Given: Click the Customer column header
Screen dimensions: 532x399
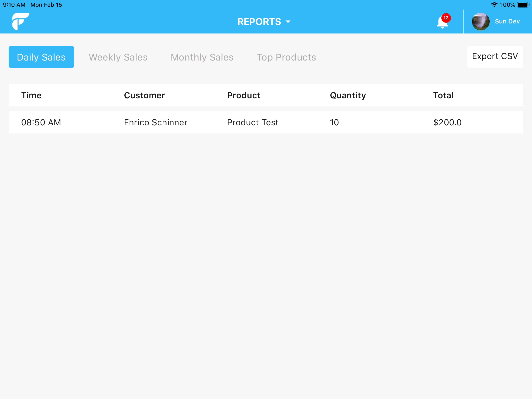Looking at the screenshot, I should click(x=144, y=95).
